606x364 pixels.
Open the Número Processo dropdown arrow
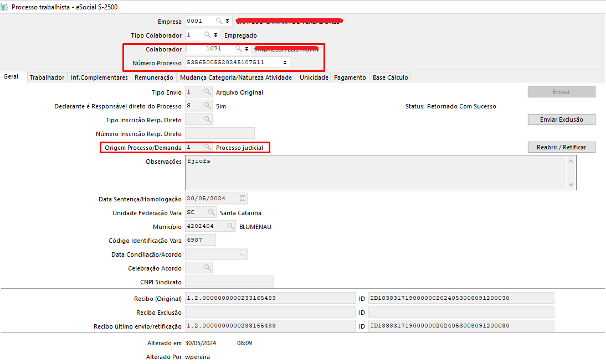pyautogui.click(x=285, y=63)
